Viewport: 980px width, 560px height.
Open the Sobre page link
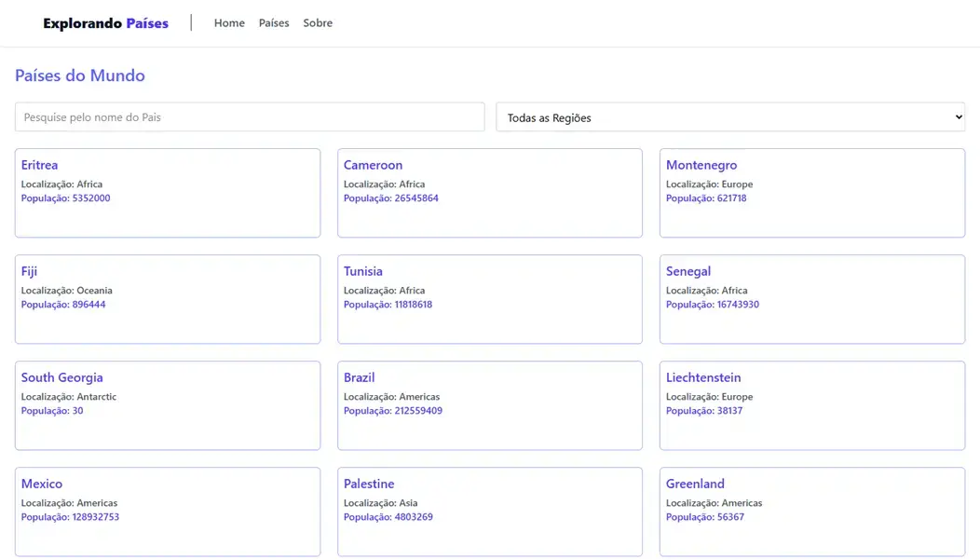pos(318,23)
